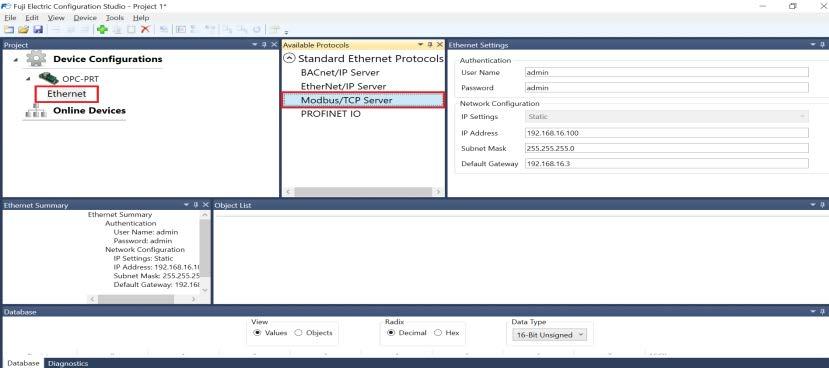Viewport: 829px width, 368px height.
Task: Pin the Project panel with auto-hide icon
Action: click(264, 45)
